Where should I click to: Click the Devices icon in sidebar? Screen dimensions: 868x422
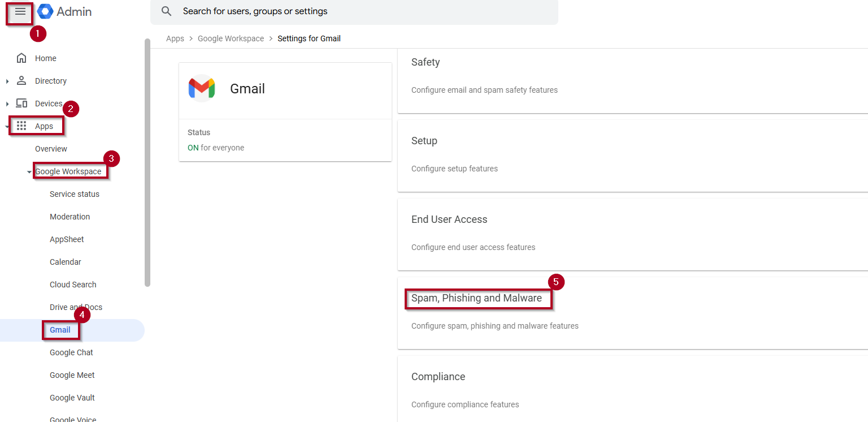click(x=21, y=104)
